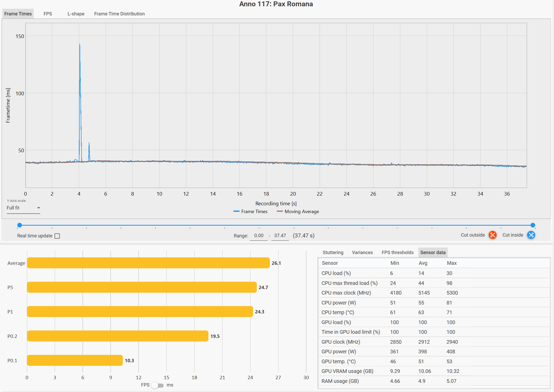
Task: Click the range slider start handle
Action: coord(20,225)
